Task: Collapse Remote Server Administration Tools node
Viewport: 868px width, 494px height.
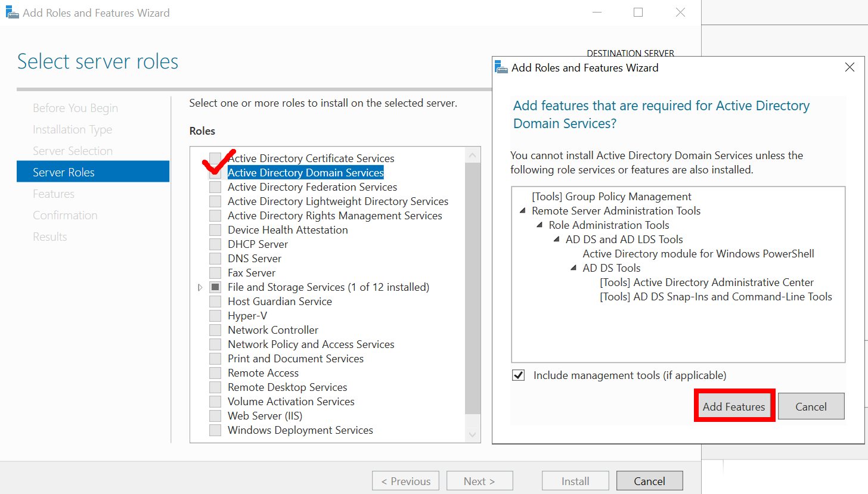Action: (523, 211)
